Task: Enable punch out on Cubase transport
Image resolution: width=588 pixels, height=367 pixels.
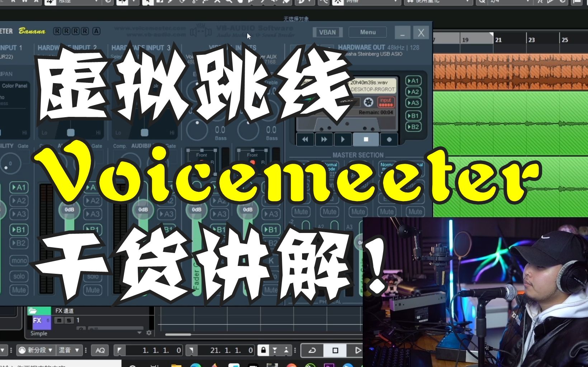Action: (x=286, y=350)
